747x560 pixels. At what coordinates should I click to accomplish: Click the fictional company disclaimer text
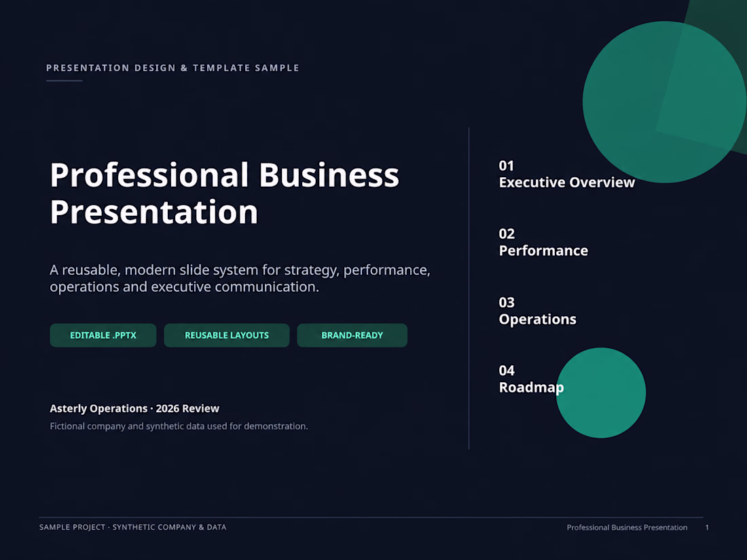(x=179, y=426)
